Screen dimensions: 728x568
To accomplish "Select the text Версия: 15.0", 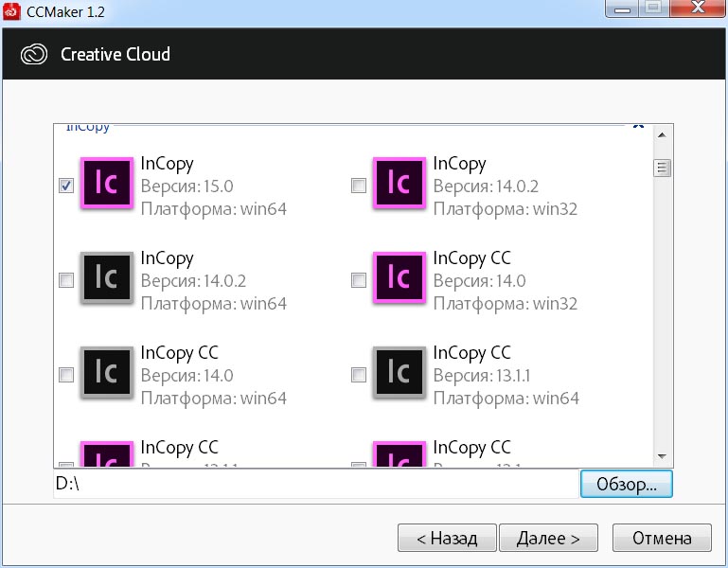I will coord(187,186).
